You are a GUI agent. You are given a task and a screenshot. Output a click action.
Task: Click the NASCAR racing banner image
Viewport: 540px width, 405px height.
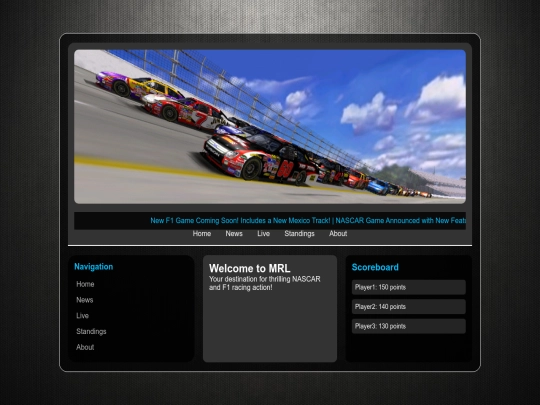point(270,126)
